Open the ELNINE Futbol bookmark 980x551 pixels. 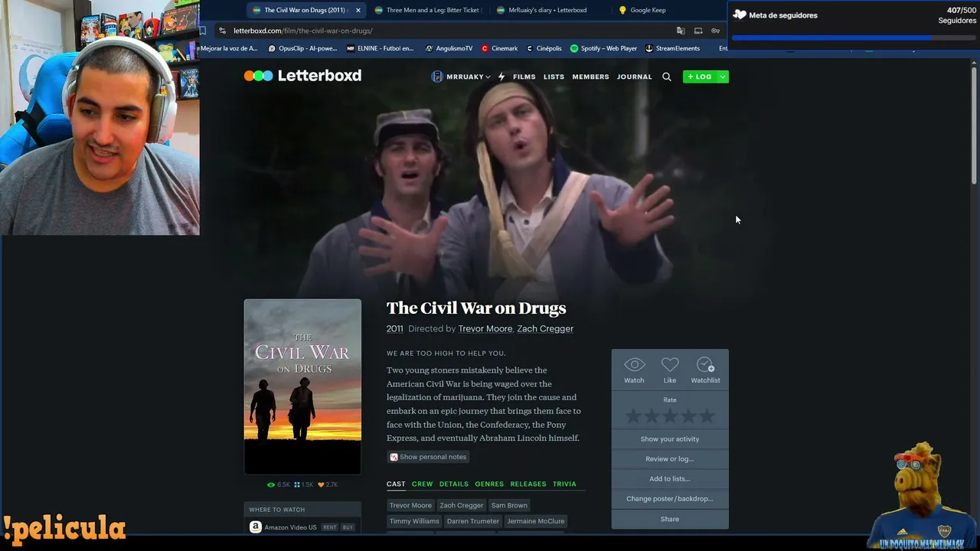pos(380,48)
